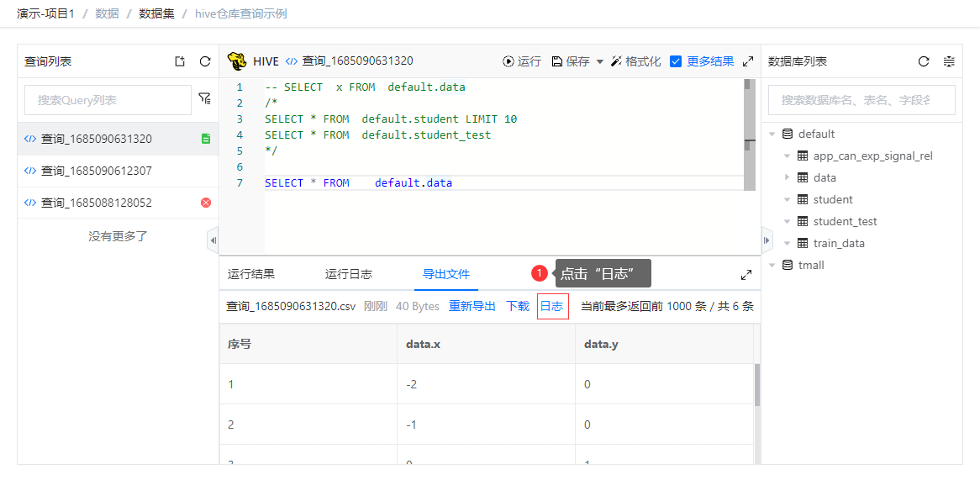Focus the 搜索Query列表 search field

coord(108,100)
